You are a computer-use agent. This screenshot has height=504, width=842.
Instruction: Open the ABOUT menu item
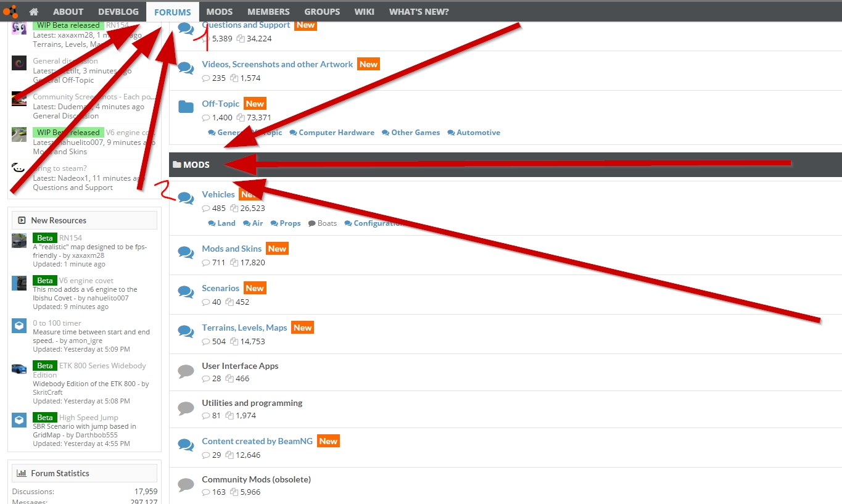[68, 12]
